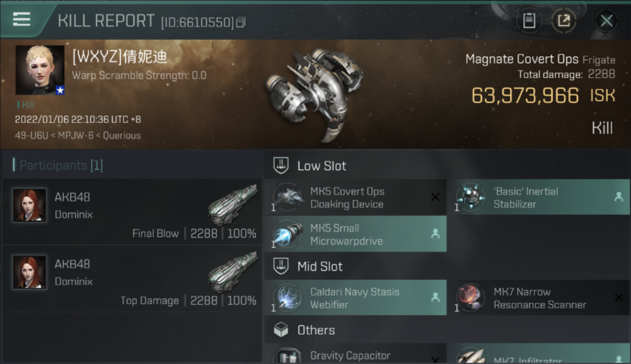The height and width of the screenshot is (364, 631).
Task: Toggle the X marker on Cloaking Device
Action: tap(435, 197)
